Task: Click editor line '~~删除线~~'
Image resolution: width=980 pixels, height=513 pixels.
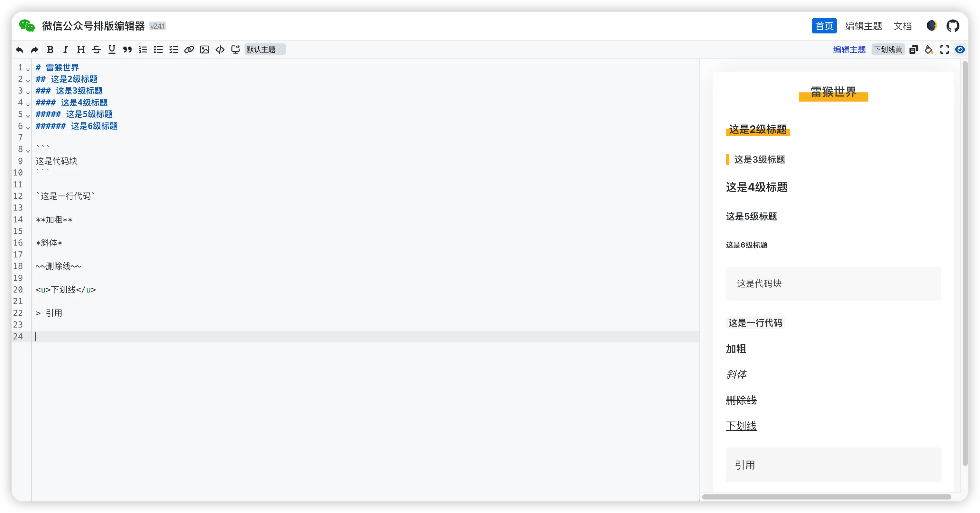Action: [x=58, y=266]
